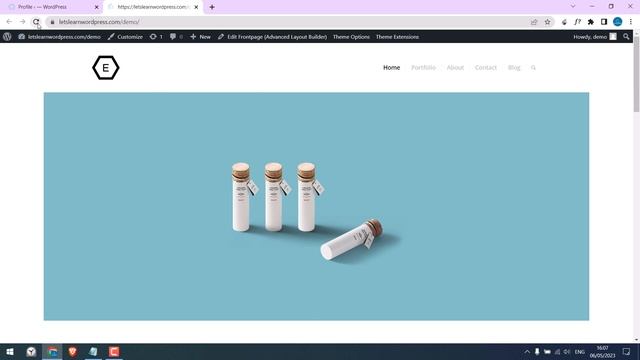Open comments bubble in admin bar
The height and width of the screenshot is (360, 640).
176,37
